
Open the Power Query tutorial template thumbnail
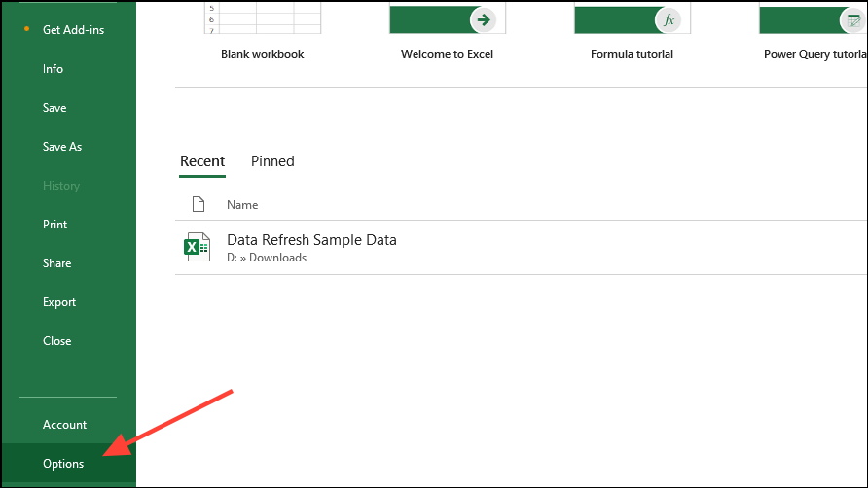(x=814, y=17)
